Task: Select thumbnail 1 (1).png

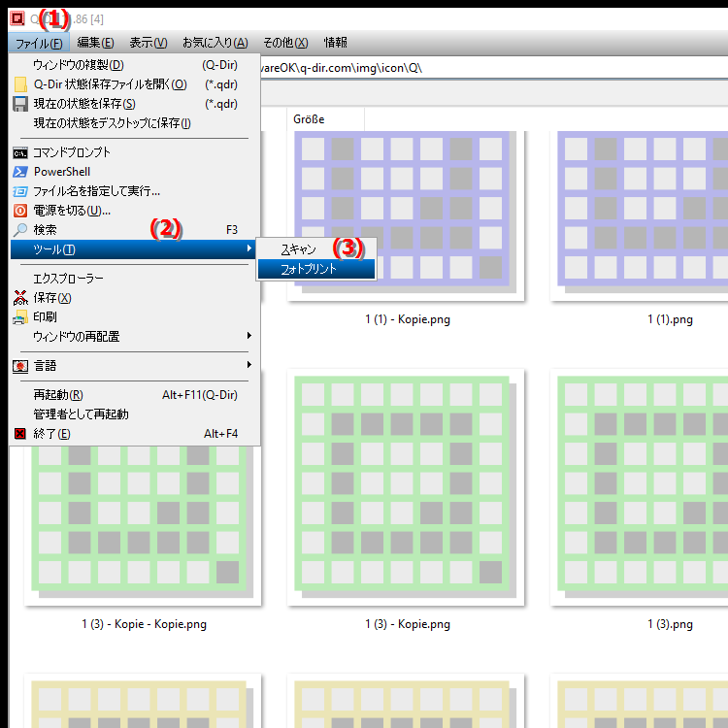Action: click(640, 215)
